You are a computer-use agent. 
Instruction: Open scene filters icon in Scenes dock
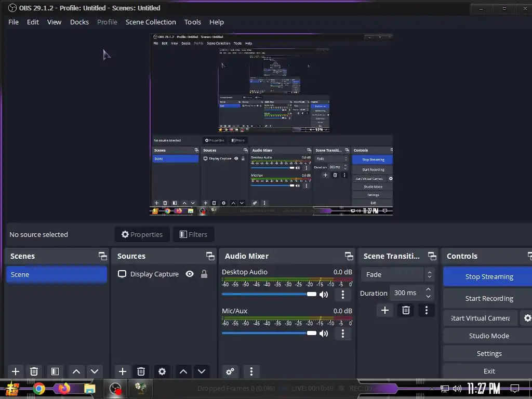click(55, 371)
